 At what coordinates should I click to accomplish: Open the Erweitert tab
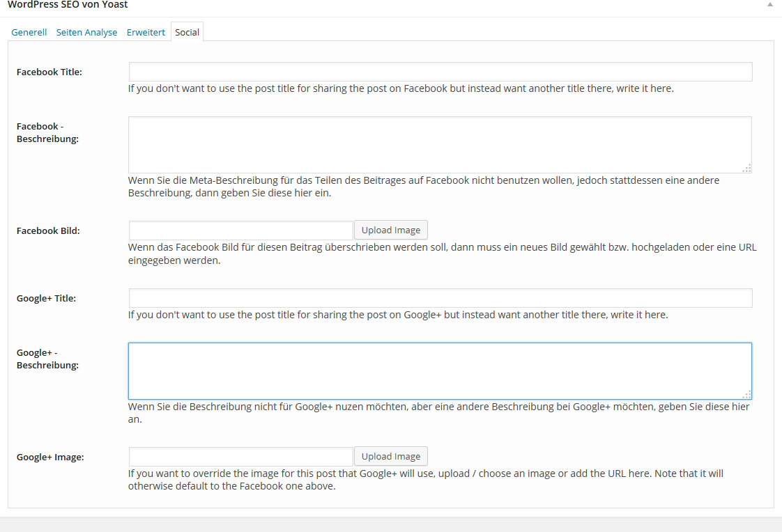point(146,32)
